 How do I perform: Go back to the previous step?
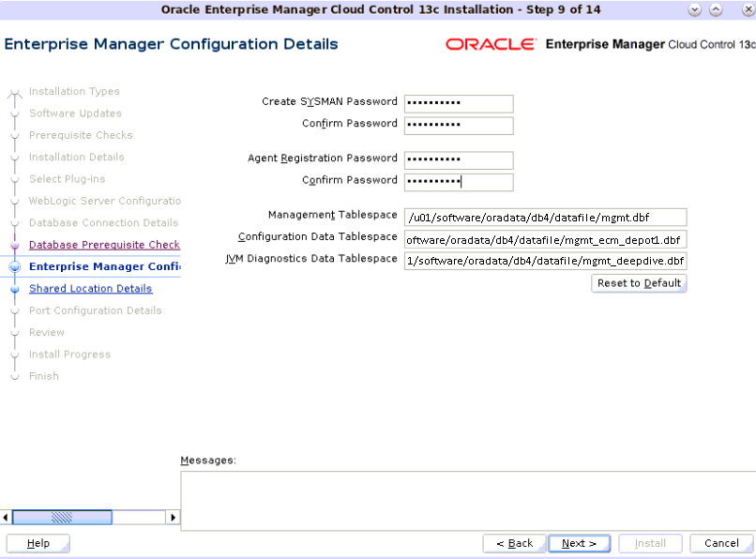tap(514, 542)
